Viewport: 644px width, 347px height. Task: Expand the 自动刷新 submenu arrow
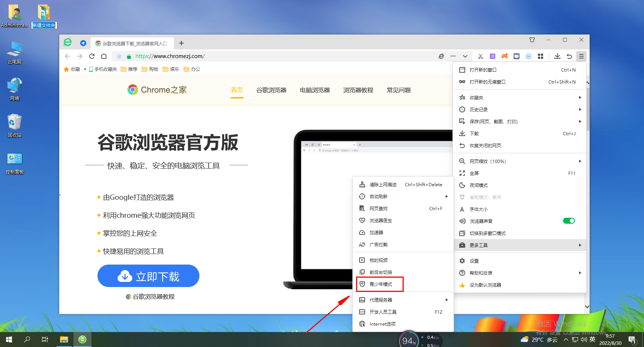click(446, 196)
